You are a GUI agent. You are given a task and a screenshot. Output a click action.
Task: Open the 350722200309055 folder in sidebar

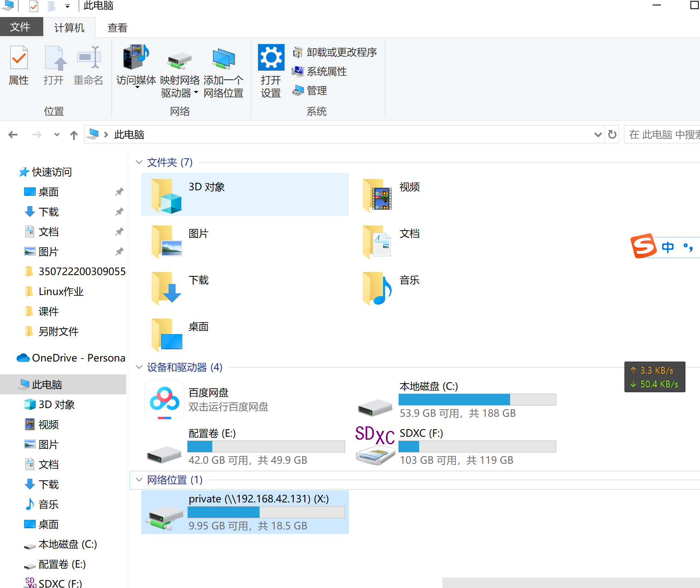[x=82, y=272]
